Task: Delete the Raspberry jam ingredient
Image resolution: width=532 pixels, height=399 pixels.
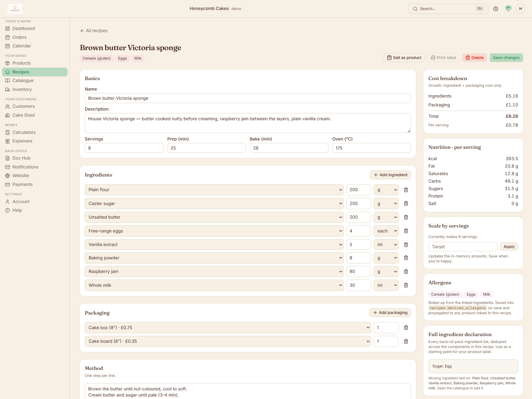Action: click(406, 272)
